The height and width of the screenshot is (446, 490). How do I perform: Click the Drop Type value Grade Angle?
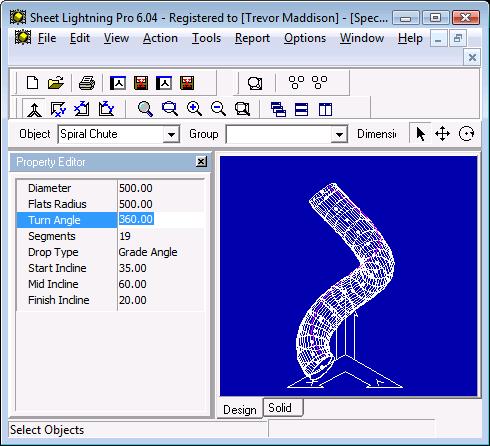click(148, 252)
